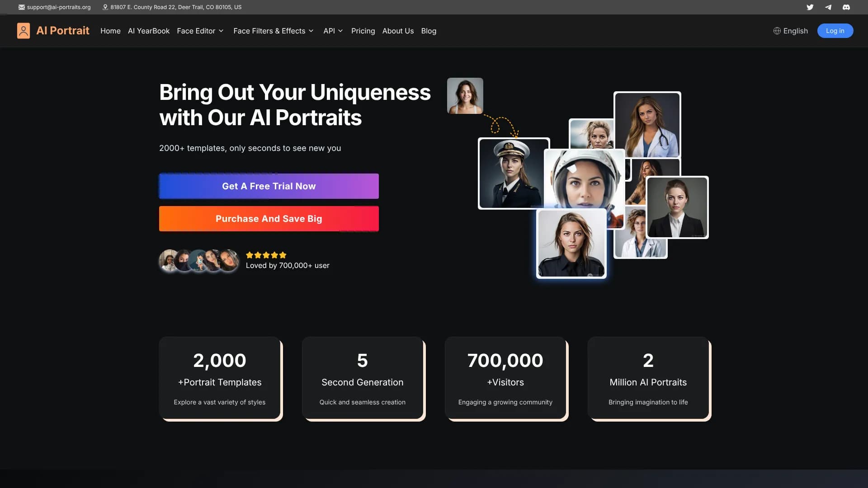Click Get A Free Trial Now
This screenshot has width=868, height=488.
(269, 186)
